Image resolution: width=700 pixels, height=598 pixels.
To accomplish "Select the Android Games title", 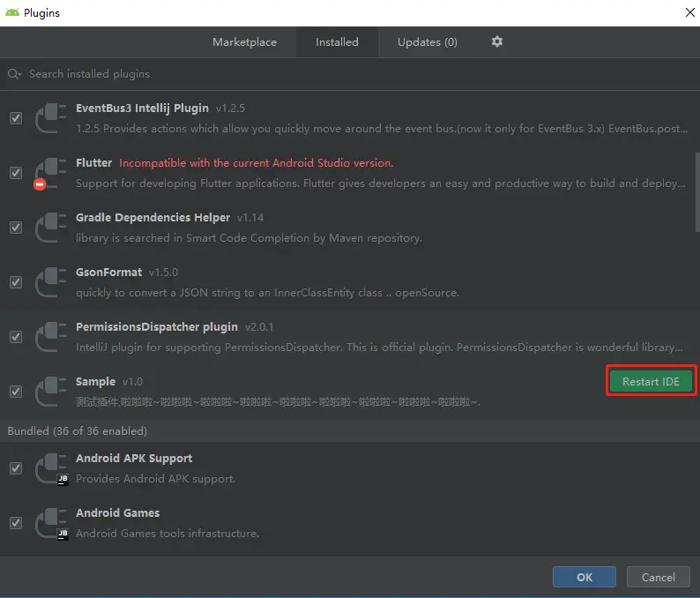I will pos(117,512).
